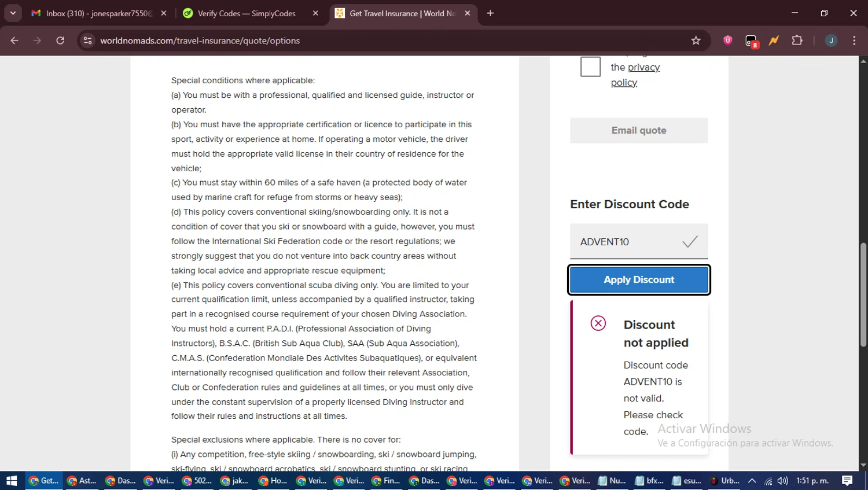This screenshot has width=868, height=490.
Task: Open the red shield extension icon
Action: tap(728, 40)
